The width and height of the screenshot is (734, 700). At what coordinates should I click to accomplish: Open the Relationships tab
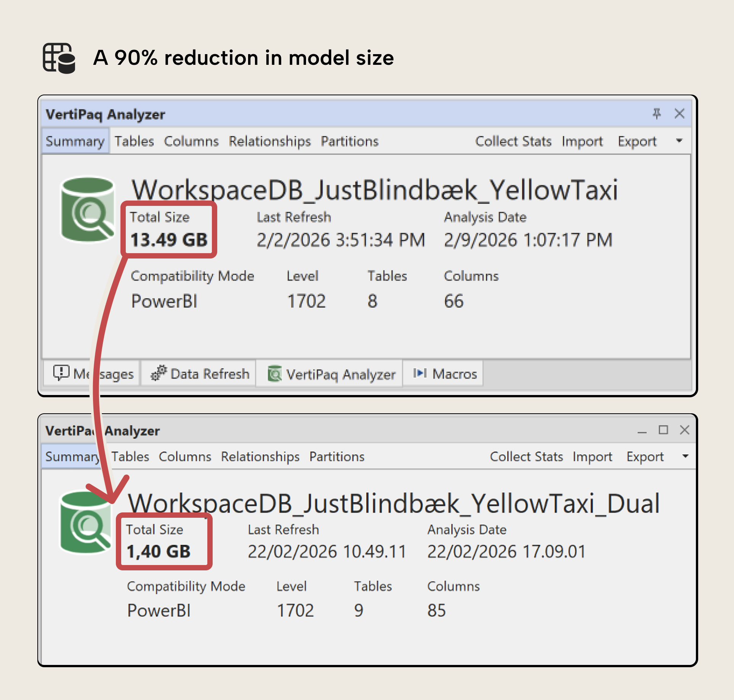click(x=270, y=141)
